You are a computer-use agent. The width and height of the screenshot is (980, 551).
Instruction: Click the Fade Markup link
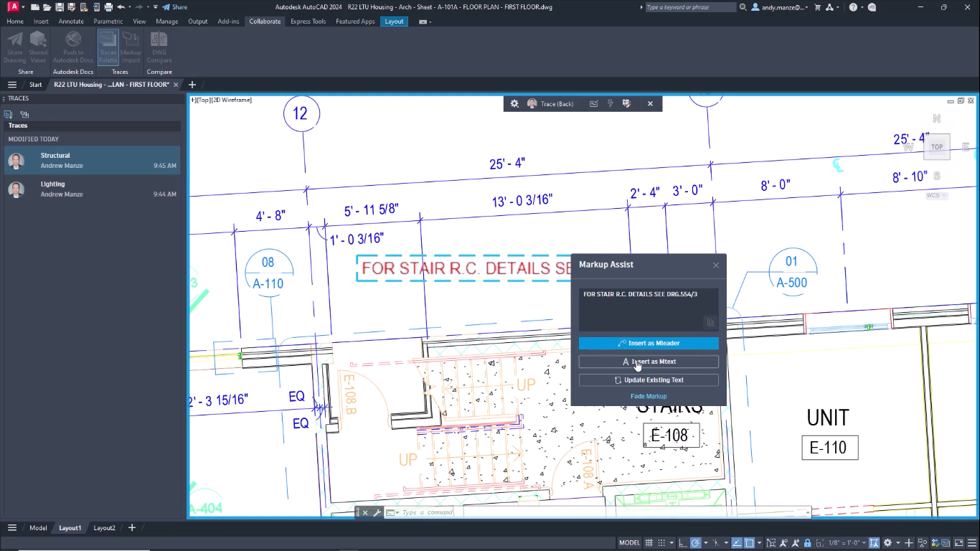click(649, 396)
